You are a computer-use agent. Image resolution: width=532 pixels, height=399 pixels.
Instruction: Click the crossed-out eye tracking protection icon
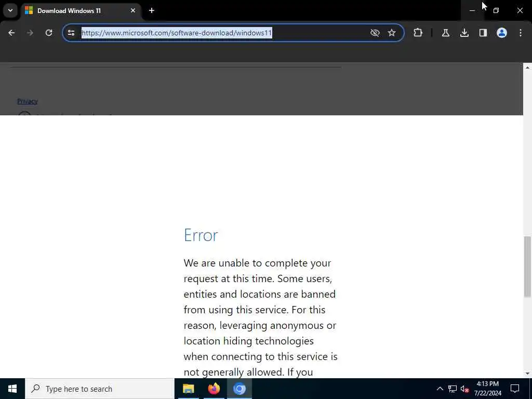[x=375, y=33]
